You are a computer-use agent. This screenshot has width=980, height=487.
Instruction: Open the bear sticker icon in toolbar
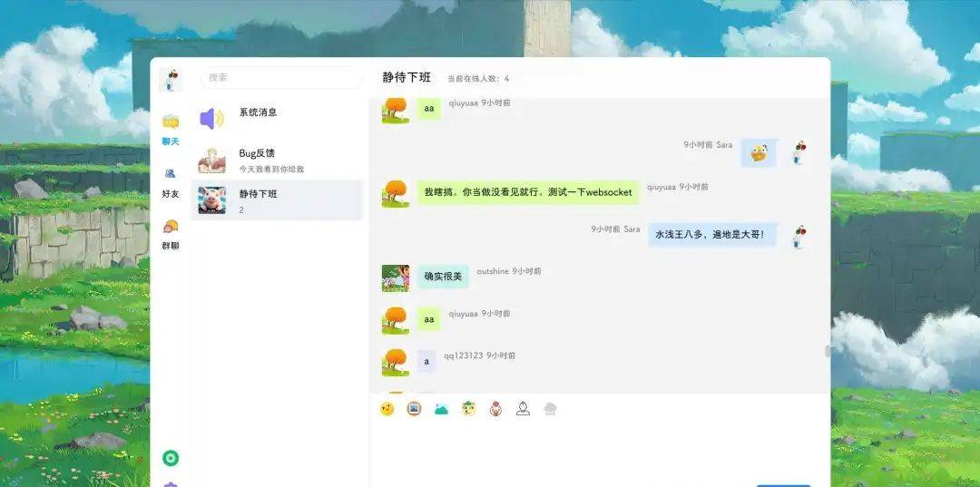click(x=469, y=409)
